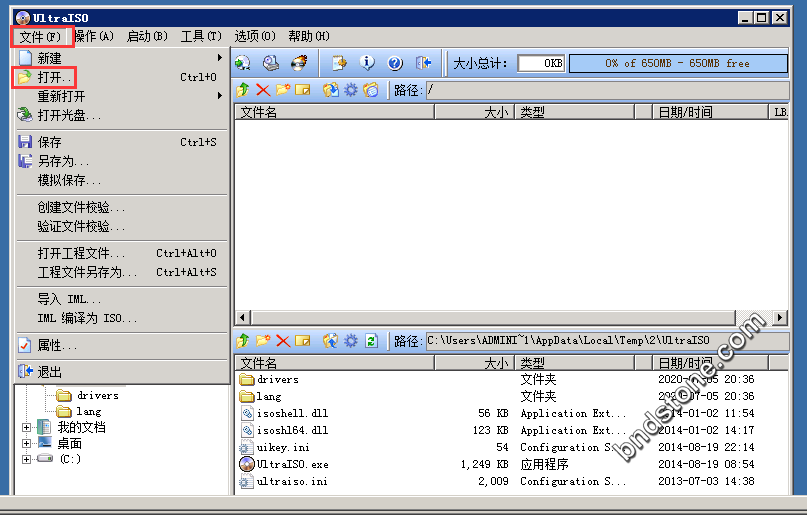Click the 大小总计 0KB size field
The image size is (807, 515).
tap(541, 63)
